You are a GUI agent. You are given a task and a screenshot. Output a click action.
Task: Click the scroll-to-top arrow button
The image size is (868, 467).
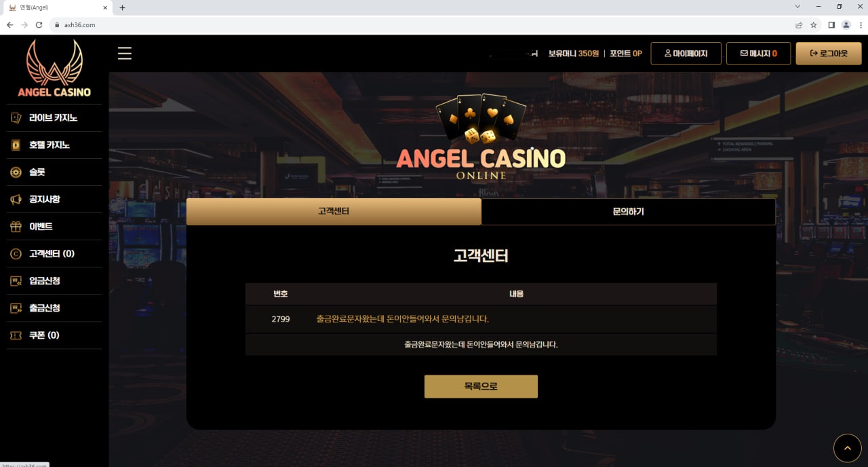[847, 448]
